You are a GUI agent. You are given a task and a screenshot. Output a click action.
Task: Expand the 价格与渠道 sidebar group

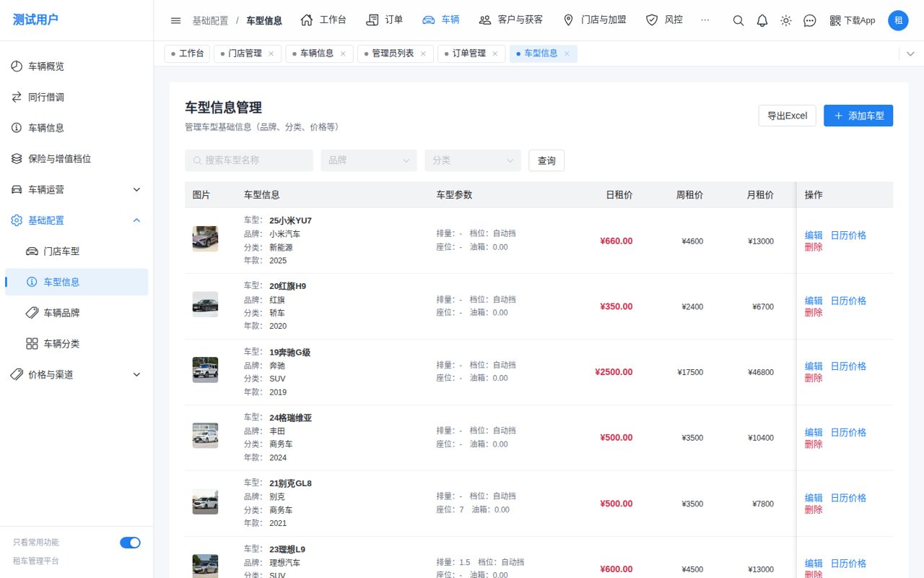77,374
